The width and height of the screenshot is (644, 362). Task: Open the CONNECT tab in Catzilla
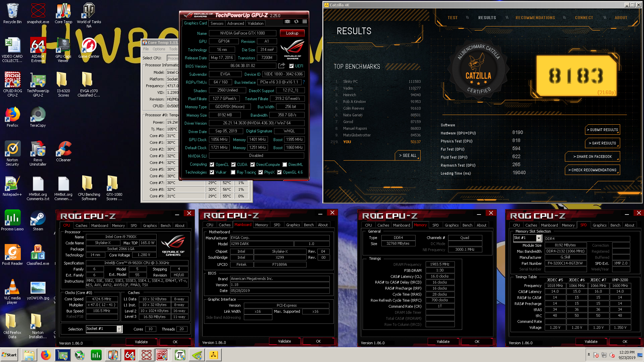pyautogui.click(x=584, y=18)
